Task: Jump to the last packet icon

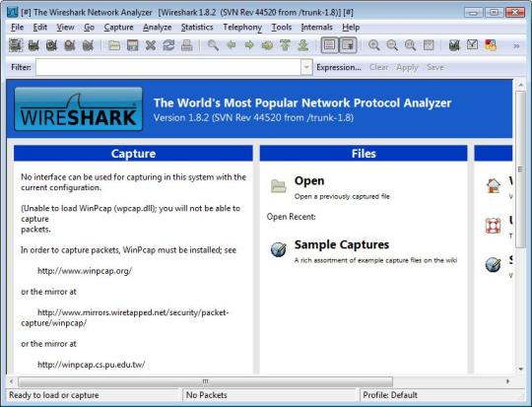Action: pyautogui.click(x=303, y=45)
